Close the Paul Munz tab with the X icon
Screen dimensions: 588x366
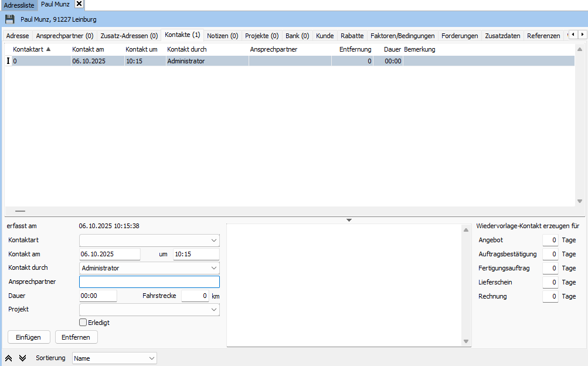coord(79,4)
